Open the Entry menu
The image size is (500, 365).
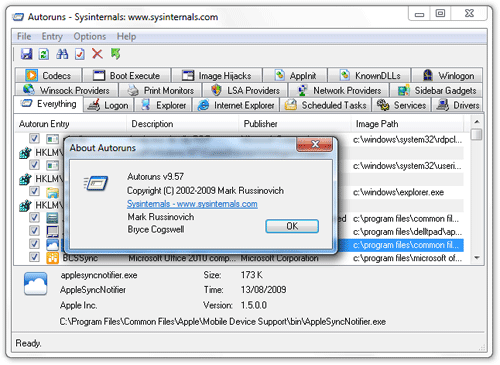[52, 36]
